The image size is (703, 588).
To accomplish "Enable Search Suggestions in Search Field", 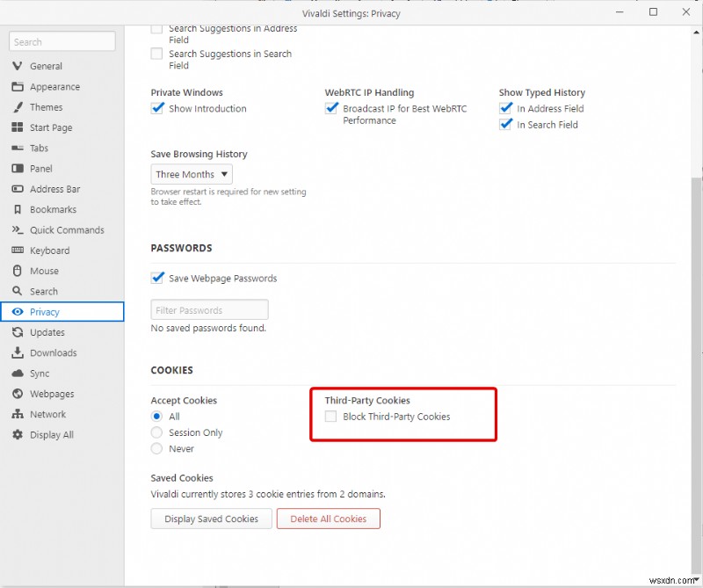I will pyautogui.click(x=156, y=54).
